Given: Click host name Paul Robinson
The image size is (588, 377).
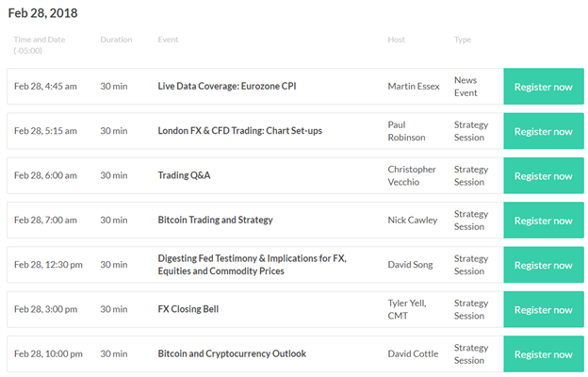Looking at the screenshot, I should [406, 131].
